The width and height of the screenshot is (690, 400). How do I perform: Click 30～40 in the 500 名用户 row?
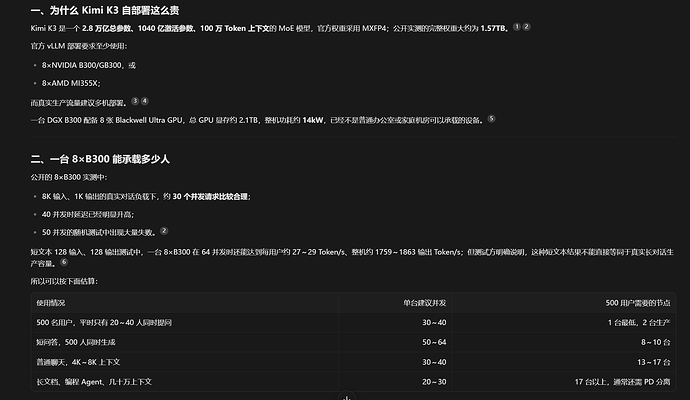(x=434, y=323)
